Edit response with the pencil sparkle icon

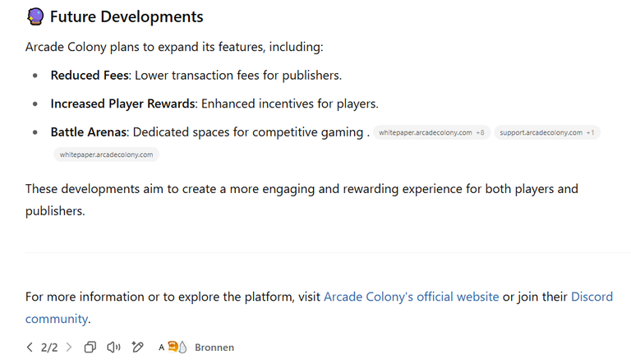coord(138,347)
